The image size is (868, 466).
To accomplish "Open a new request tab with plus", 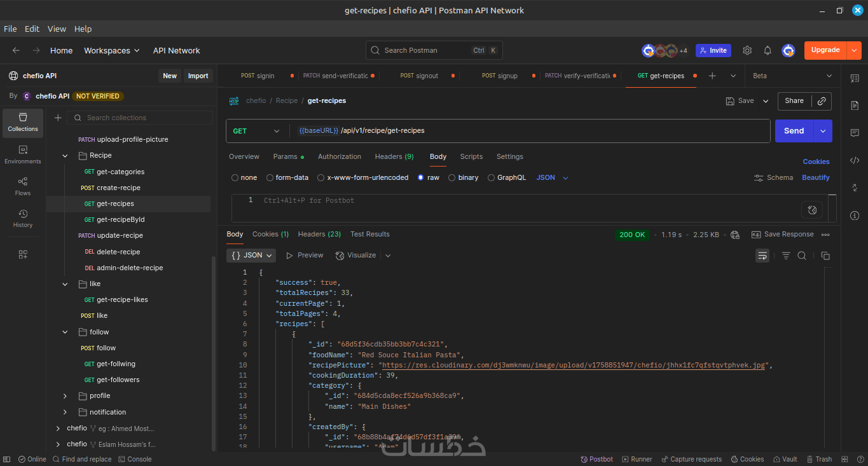I will click(x=712, y=76).
